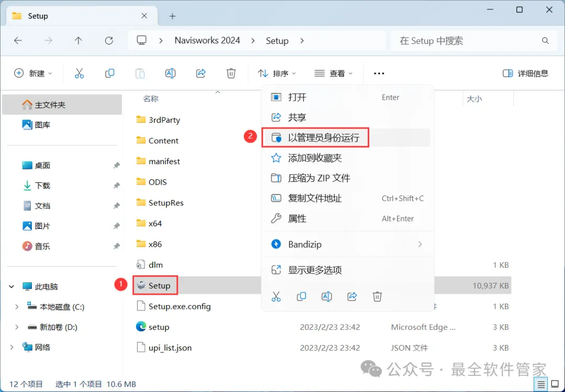Click the Copy icon in the toolbar
The image size is (565, 392).
[109, 73]
